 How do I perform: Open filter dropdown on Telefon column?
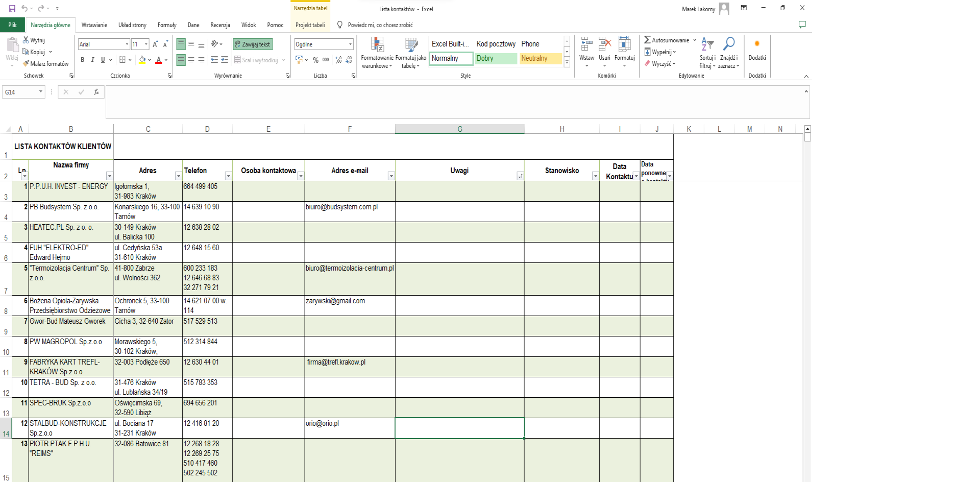coord(228,176)
